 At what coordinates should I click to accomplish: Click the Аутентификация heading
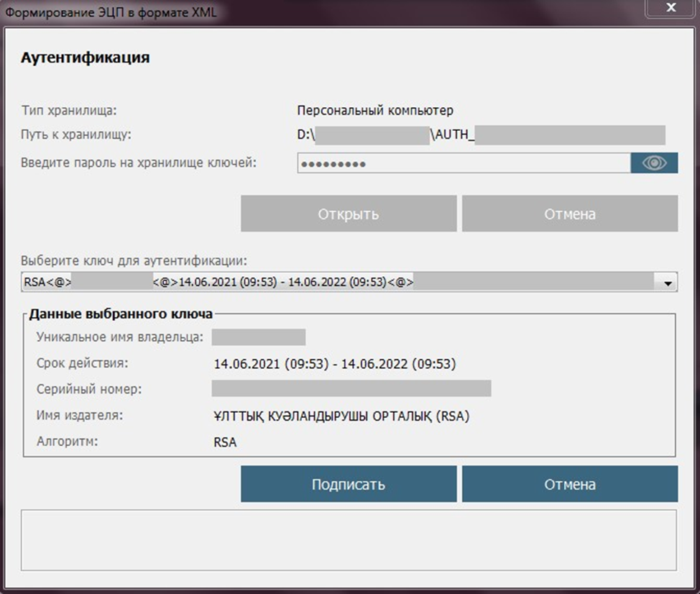(x=86, y=58)
